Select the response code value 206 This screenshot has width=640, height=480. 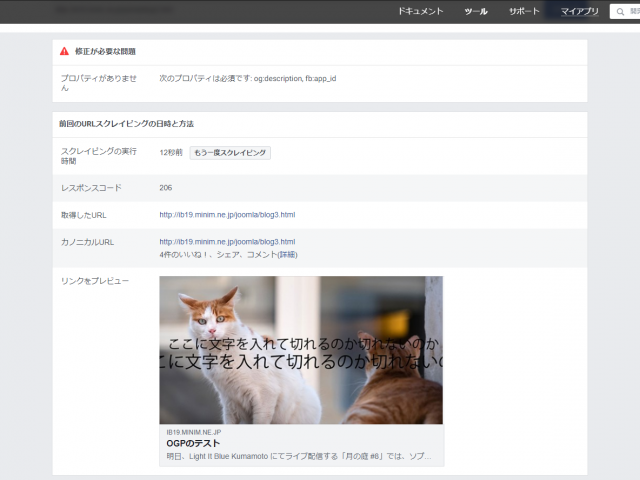click(166, 188)
